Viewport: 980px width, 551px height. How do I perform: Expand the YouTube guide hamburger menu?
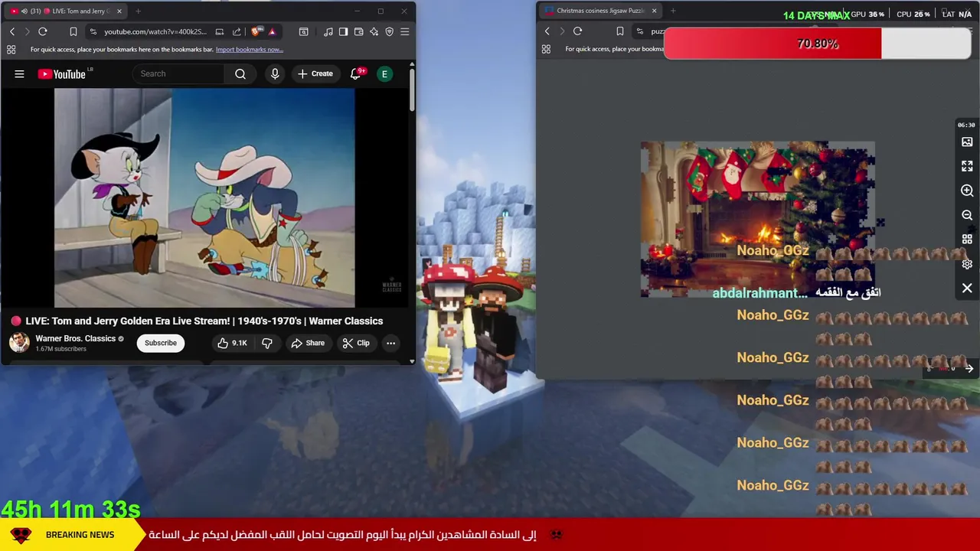pos(19,73)
